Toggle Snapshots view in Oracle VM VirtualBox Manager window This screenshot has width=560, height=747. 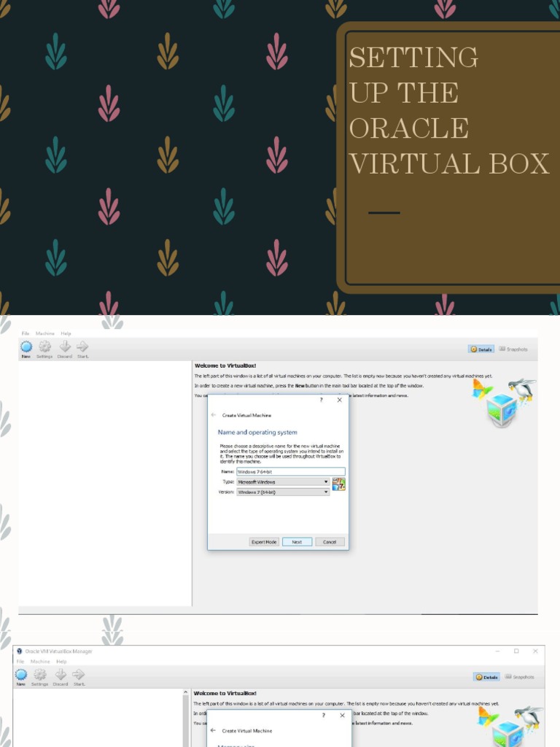(519, 677)
